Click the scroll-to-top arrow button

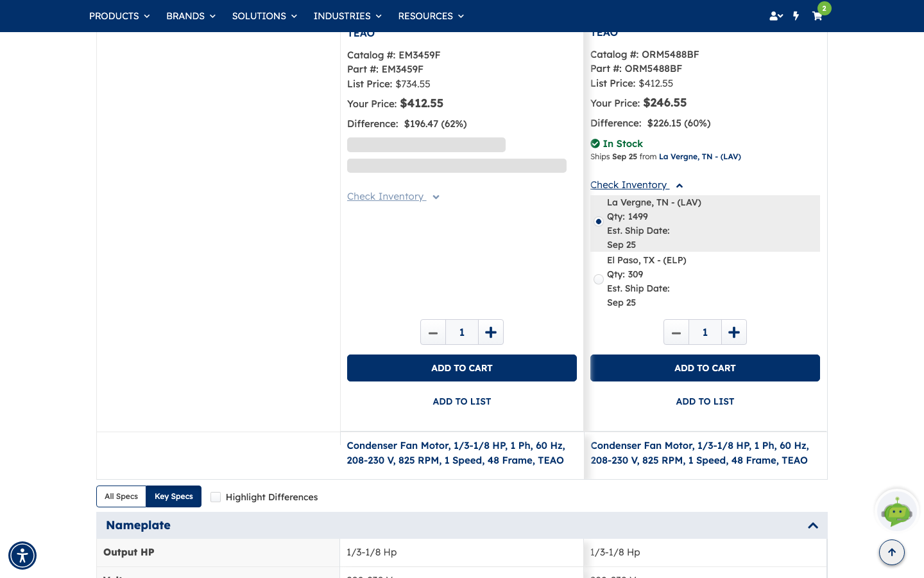892,552
